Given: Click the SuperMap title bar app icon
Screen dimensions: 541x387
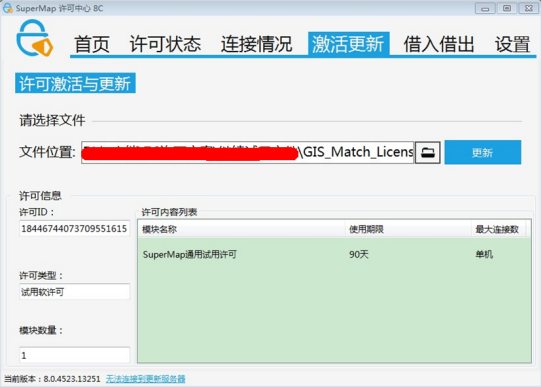Looking at the screenshot, I should (8, 8).
